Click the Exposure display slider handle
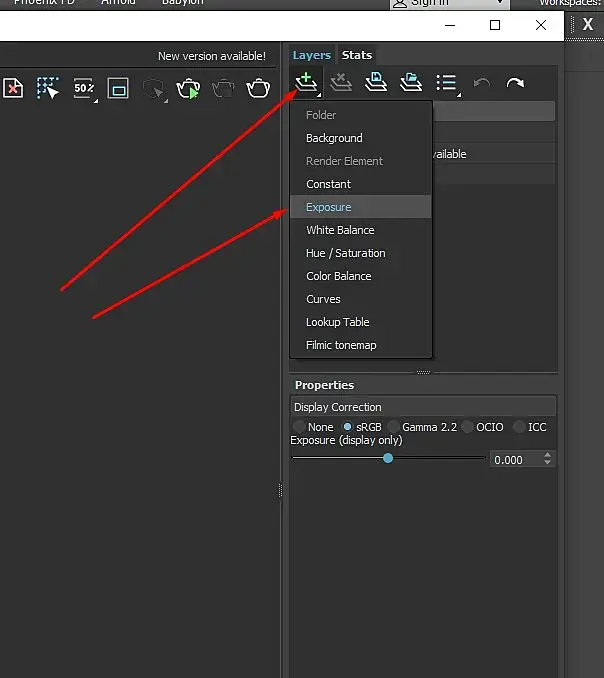604x678 pixels. click(388, 458)
